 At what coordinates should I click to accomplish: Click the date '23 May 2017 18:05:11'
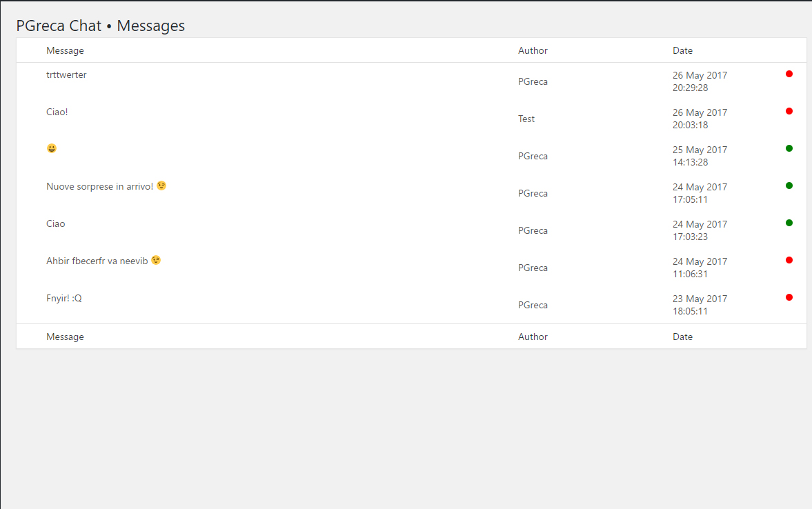[700, 306]
